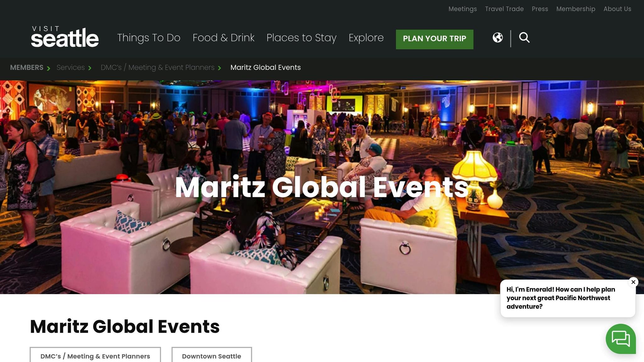Viewport: 644px width, 362px height.
Task: Open the green chat bubble icon
Action: click(x=621, y=339)
